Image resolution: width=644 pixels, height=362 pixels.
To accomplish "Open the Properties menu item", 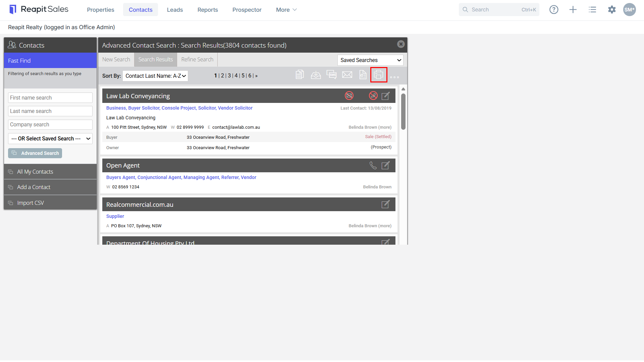I will [x=101, y=10].
